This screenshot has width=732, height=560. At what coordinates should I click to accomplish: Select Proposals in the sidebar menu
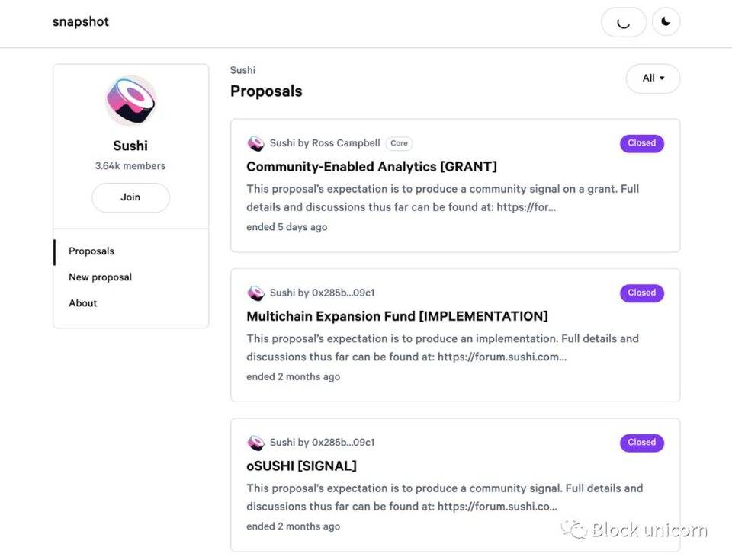(x=91, y=251)
